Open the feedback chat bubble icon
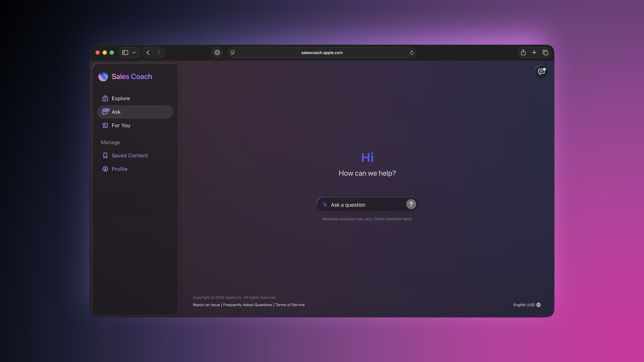Viewport: 644px width, 362px height. pyautogui.click(x=541, y=71)
